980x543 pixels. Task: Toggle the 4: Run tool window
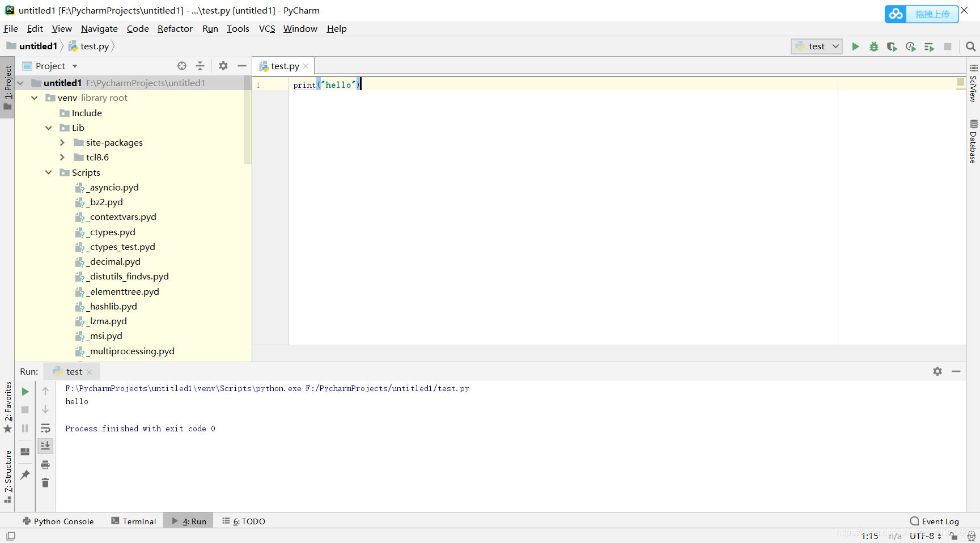pos(189,521)
